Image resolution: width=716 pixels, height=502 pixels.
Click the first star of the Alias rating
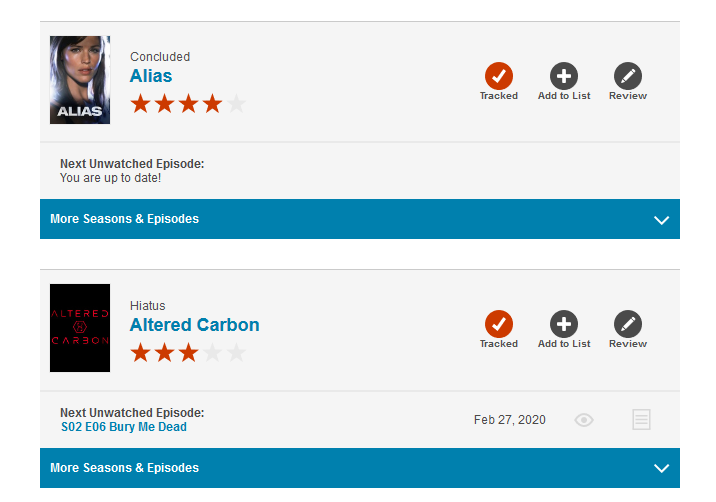click(140, 103)
